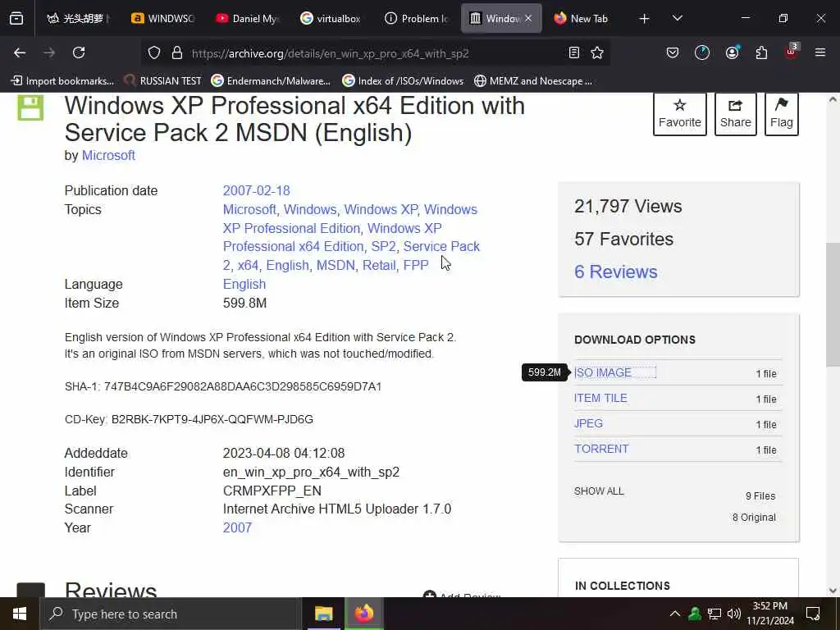Open publication date 2007-02-18 link

click(x=256, y=190)
